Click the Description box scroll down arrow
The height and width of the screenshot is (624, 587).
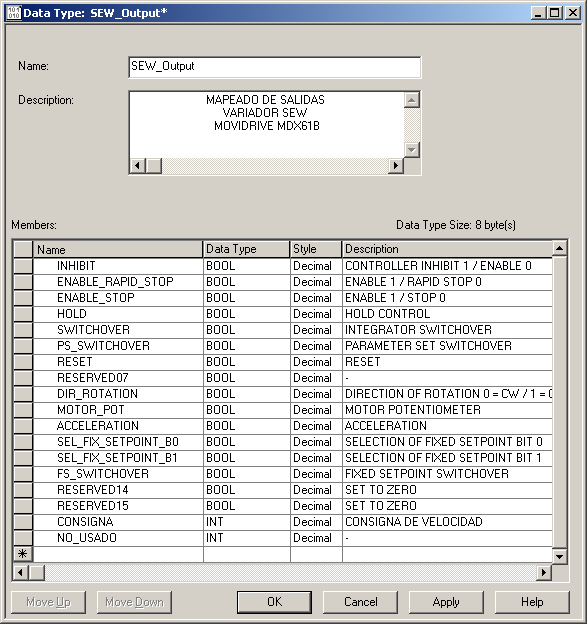[411, 150]
